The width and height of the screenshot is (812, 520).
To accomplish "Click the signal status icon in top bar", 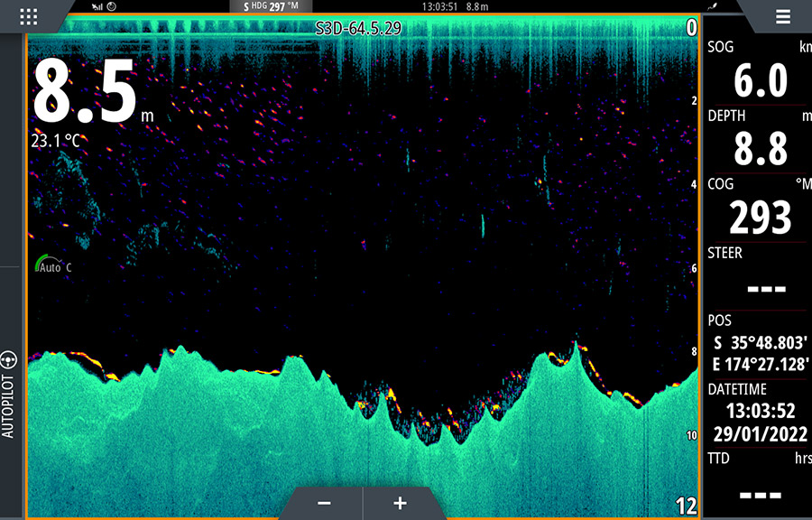I will [x=97, y=6].
